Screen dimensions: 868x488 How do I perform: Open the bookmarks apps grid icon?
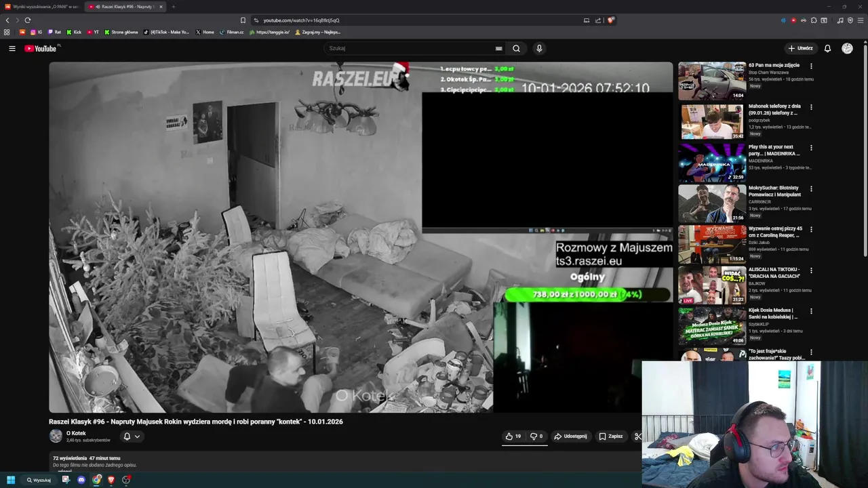(x=7, y=32)
